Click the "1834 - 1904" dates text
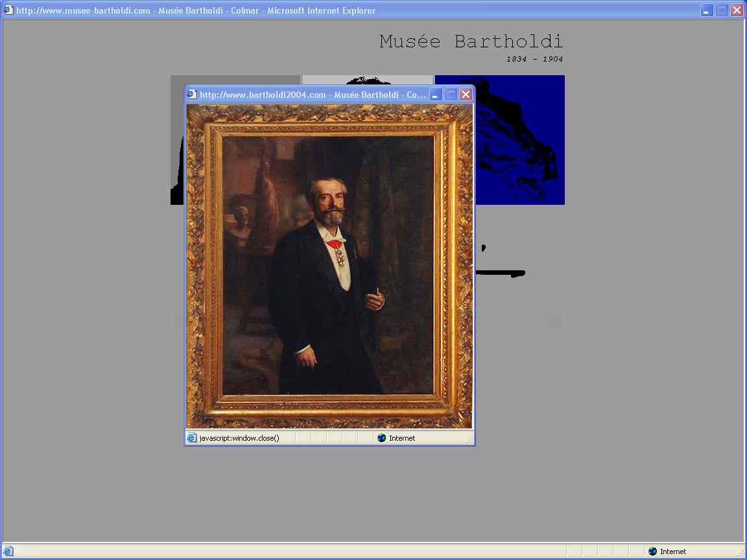Image resolution: width=747 pixels, height=560 pixels. 534,59
